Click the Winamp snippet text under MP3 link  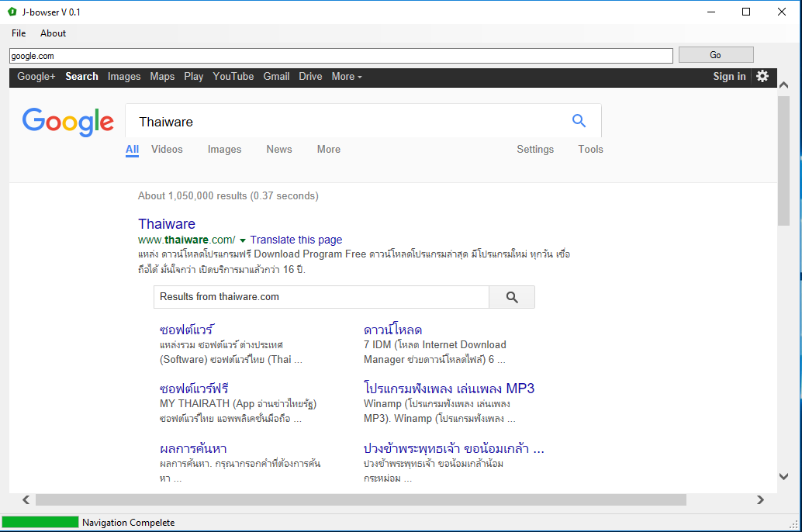click(x=439, y=411)
